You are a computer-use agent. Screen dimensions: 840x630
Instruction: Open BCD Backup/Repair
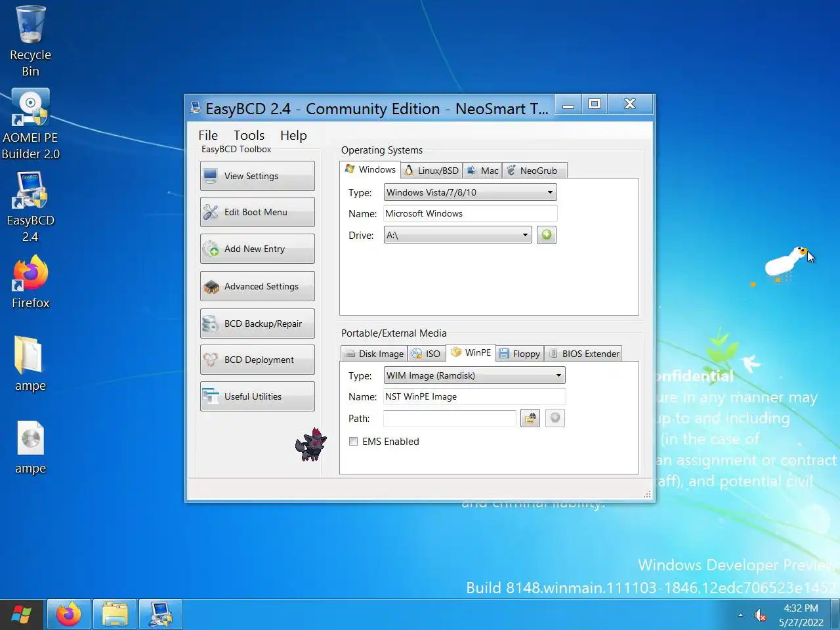tap(257, 324)
